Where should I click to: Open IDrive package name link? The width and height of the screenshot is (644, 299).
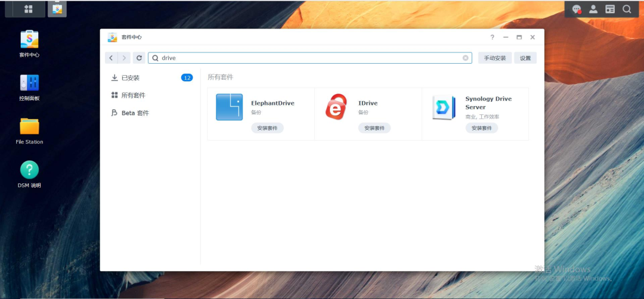click(368, 103)
